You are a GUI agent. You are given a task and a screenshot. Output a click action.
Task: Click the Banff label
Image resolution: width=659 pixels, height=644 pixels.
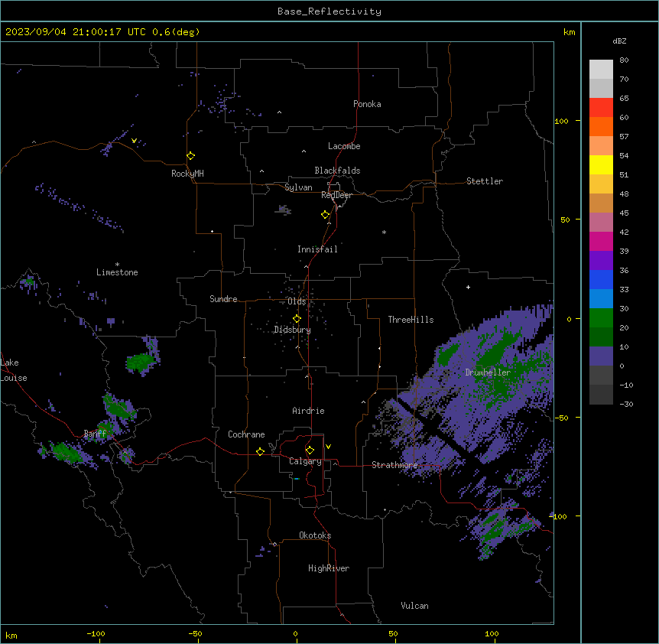coord(95,434)
